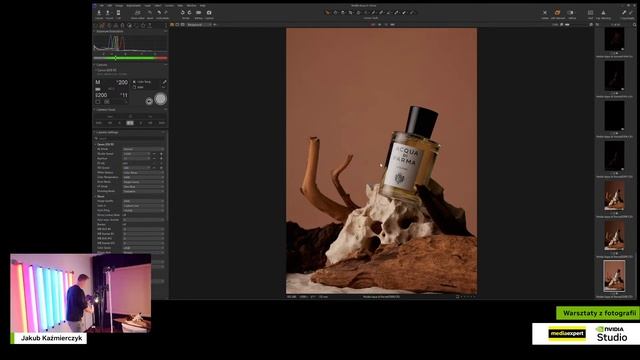Click the orange Edit Selected icon

(x=558, y=13)
